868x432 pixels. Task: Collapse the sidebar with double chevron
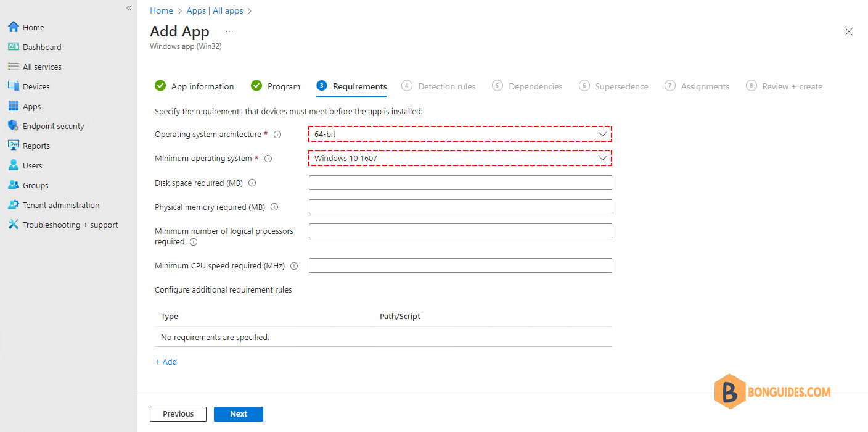(129, 8)
